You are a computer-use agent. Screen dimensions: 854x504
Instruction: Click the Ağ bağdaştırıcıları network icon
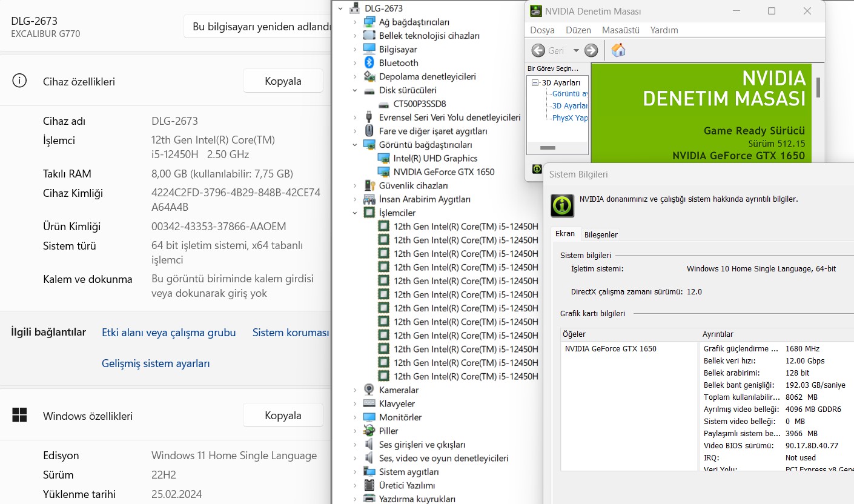369,22
